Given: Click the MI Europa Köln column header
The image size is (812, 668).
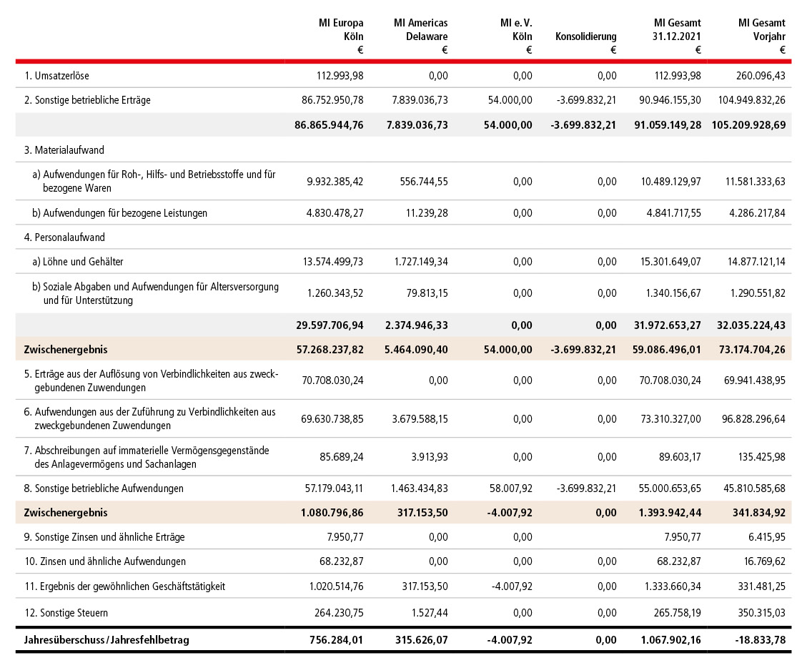Looking at the screenshot, I should [x=340, y=30].
